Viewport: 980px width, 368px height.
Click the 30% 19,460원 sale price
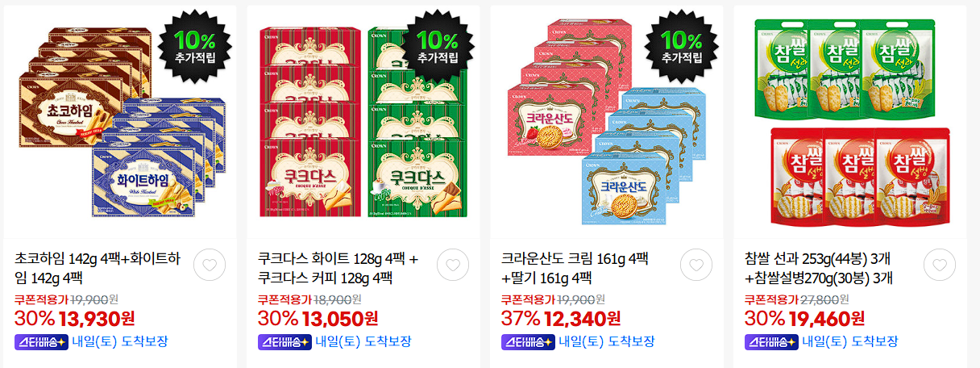pyautogui.click(x=804, y=320)
